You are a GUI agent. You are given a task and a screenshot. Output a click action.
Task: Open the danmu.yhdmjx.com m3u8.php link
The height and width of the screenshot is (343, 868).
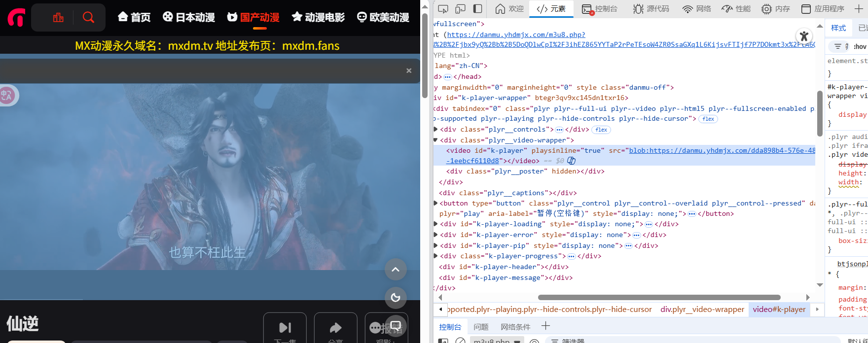[x=516, y=34]
